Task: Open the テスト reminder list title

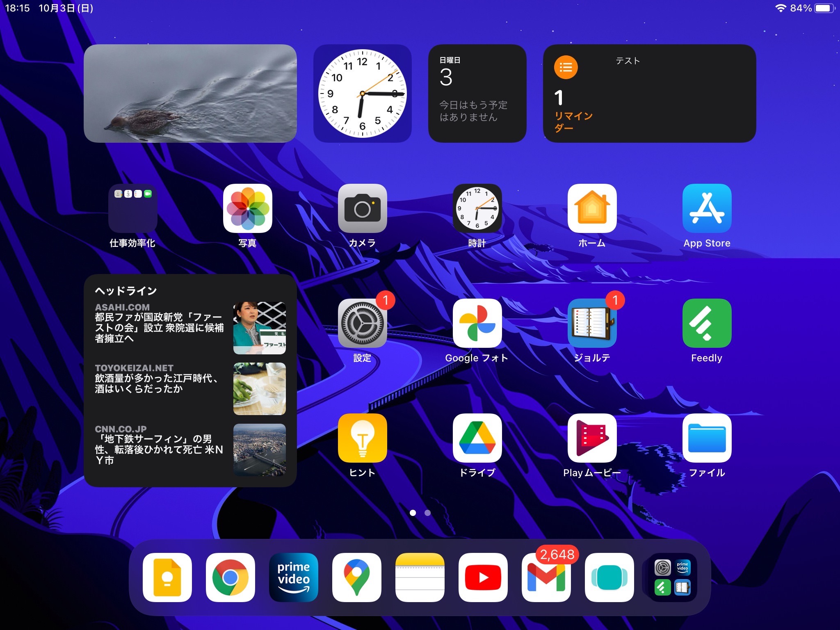Action: coord(628,61)
